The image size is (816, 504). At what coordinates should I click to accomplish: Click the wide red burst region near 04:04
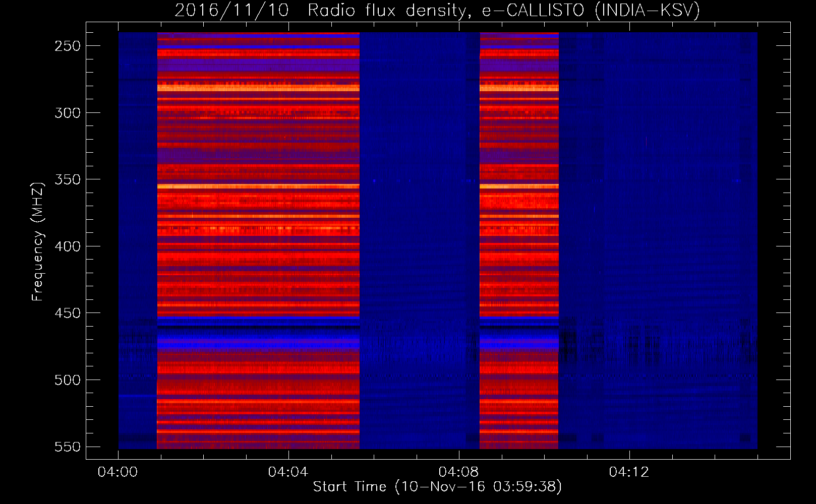pyautogui.click(x=258, y=240)
